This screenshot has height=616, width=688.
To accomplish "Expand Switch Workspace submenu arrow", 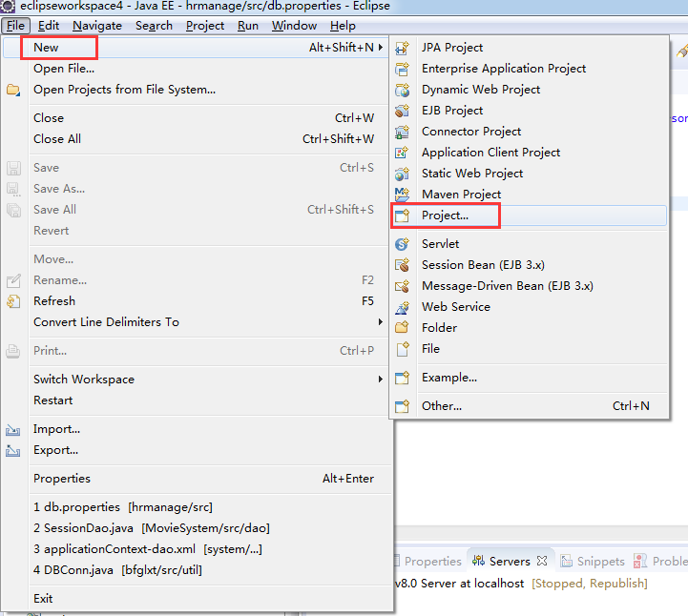I will pyautogui.click(x=381, y=380).
